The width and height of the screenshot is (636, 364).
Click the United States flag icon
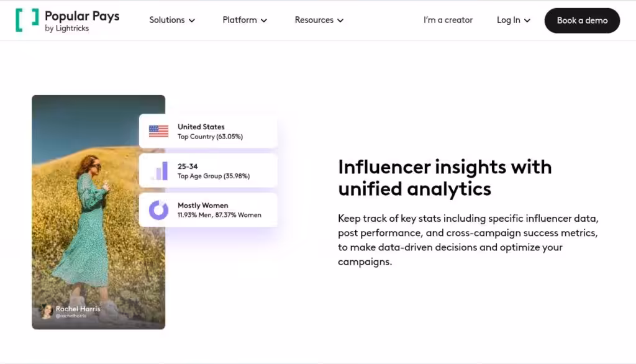click(158, 131)
